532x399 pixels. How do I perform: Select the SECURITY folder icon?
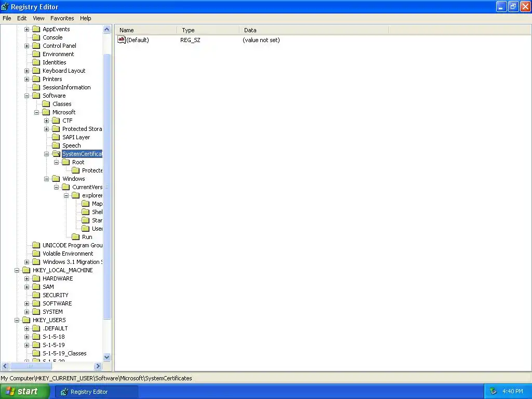pyautogui.click(x=36, y=295)
